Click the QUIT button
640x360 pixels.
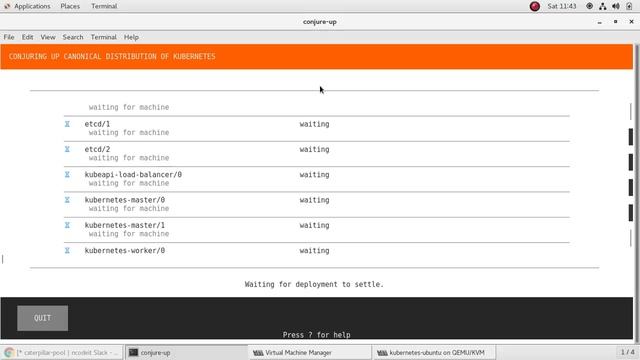coord(42,318)
